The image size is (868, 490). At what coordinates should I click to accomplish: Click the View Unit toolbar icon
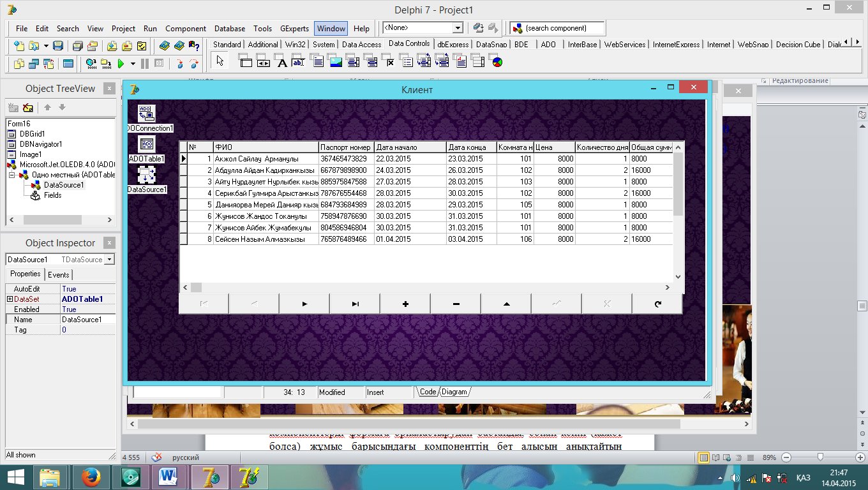(x=19, y=63)
